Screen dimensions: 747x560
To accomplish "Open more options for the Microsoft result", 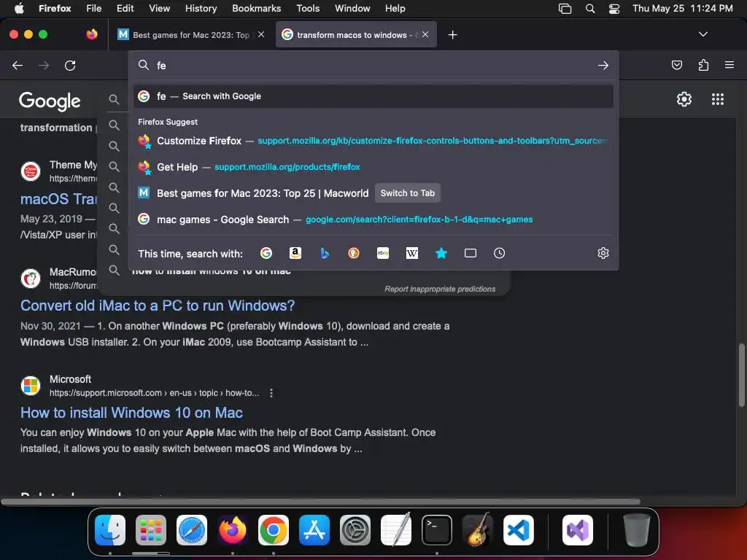I will tap(271, 393).
